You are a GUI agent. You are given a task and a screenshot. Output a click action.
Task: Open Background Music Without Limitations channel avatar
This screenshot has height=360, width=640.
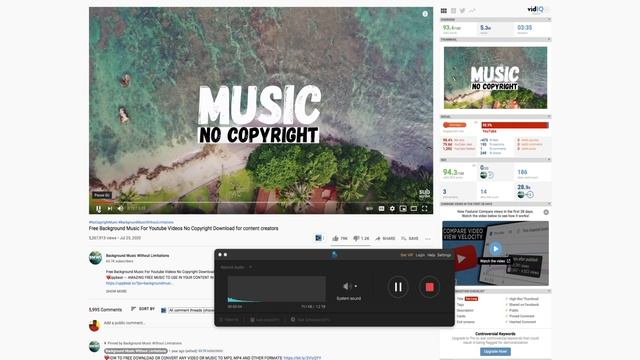[95, 258]
